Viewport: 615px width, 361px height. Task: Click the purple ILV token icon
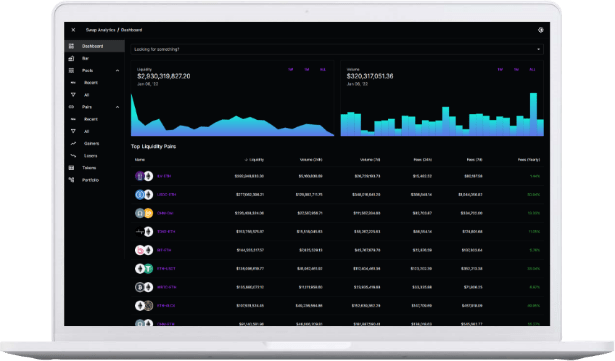point(140,176)
